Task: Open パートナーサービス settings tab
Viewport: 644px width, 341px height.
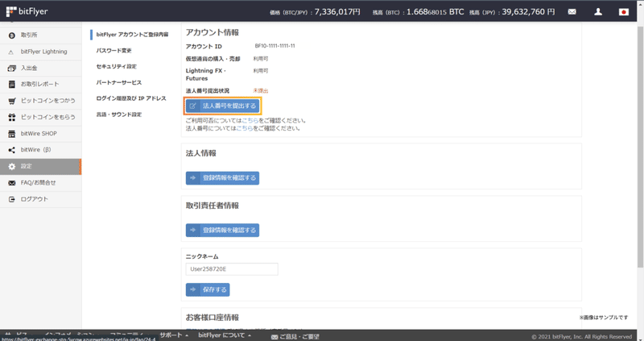Action: (x=118, y=83)
